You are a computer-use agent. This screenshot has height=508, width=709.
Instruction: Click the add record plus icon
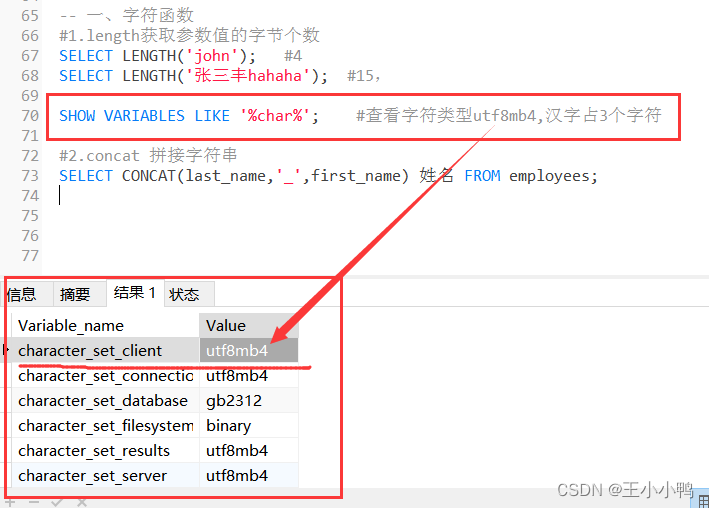(x=10, y=502)
